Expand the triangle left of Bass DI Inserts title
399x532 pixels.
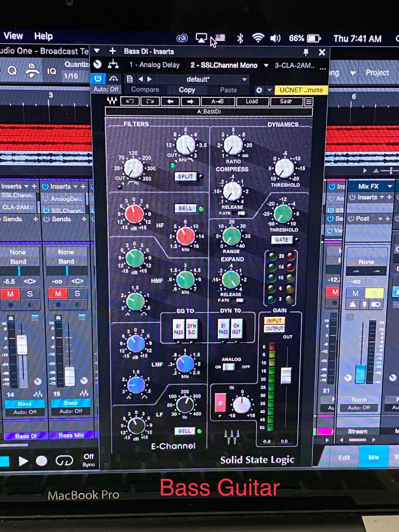click(x=97, y=51)
